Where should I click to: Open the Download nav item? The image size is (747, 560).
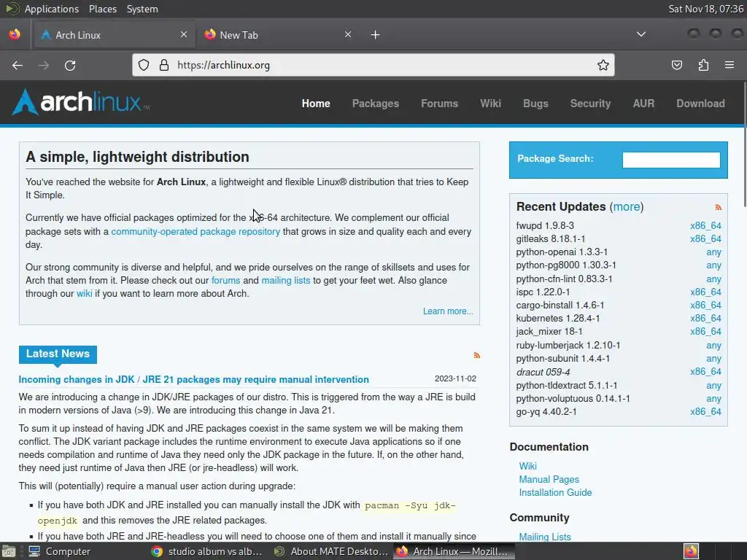pos(700,104)
